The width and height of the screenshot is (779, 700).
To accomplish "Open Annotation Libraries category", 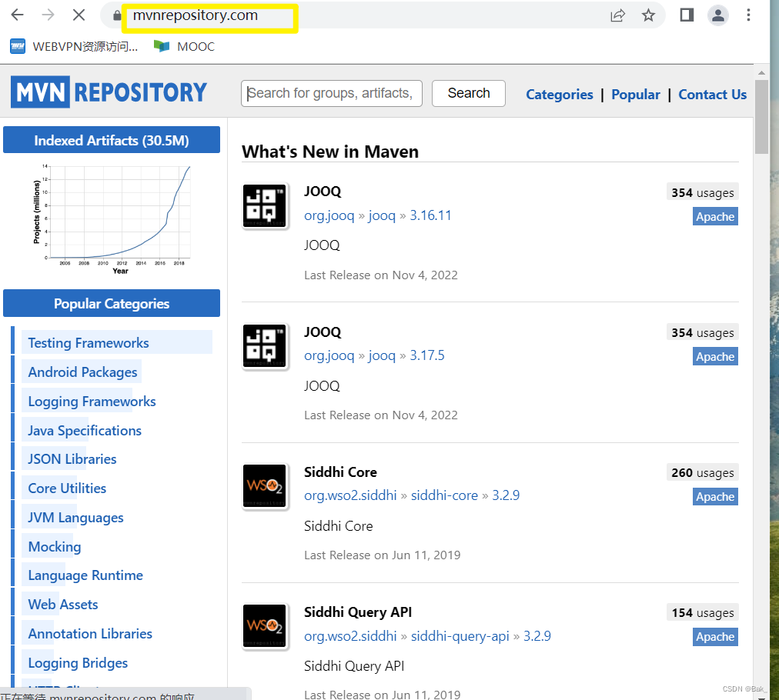I will (90, 634).
